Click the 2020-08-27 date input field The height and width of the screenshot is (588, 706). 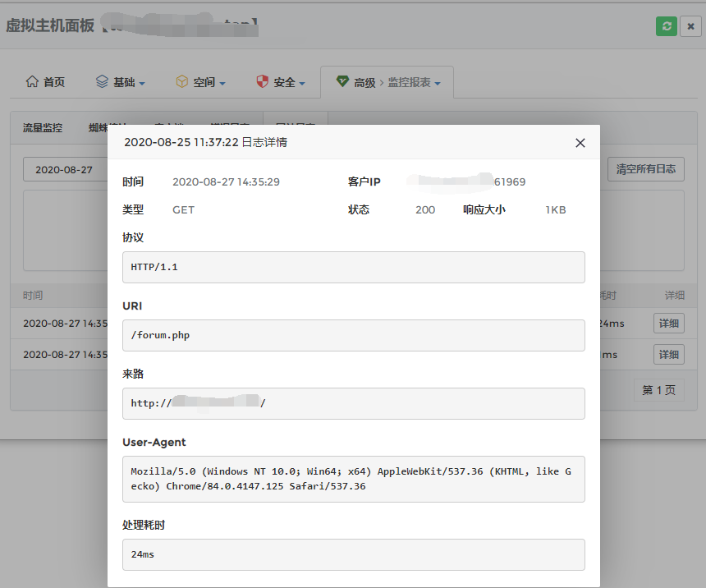(66, 169)
